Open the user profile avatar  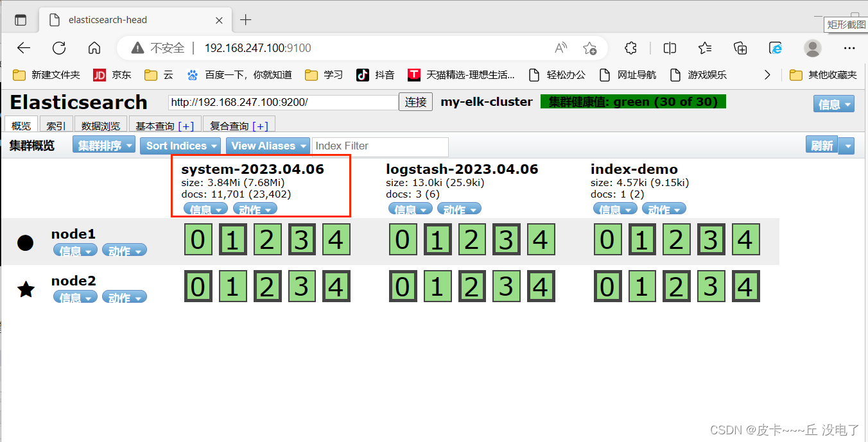click(x=813, y=48)
